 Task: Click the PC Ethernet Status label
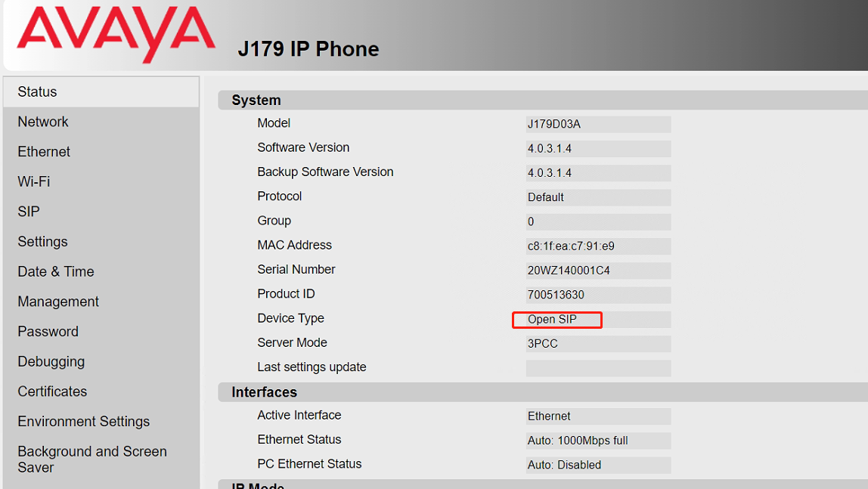(x=309, y=463)
